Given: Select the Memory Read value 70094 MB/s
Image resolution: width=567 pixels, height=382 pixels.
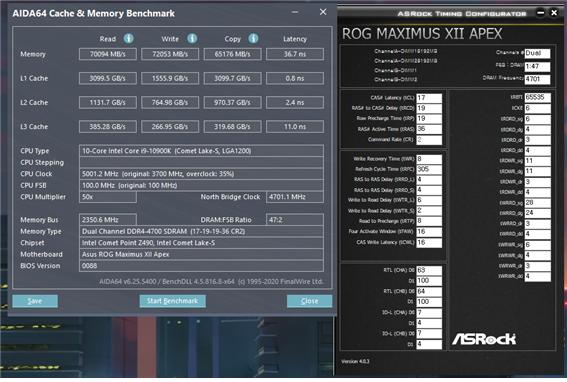Looking at the screenshot, I should pyautogui.click(x=108, y=54).
